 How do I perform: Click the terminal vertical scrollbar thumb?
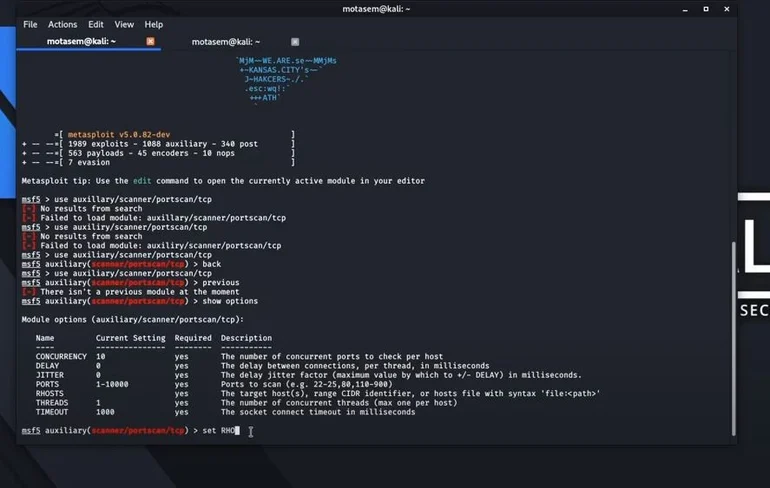point(734,340)
